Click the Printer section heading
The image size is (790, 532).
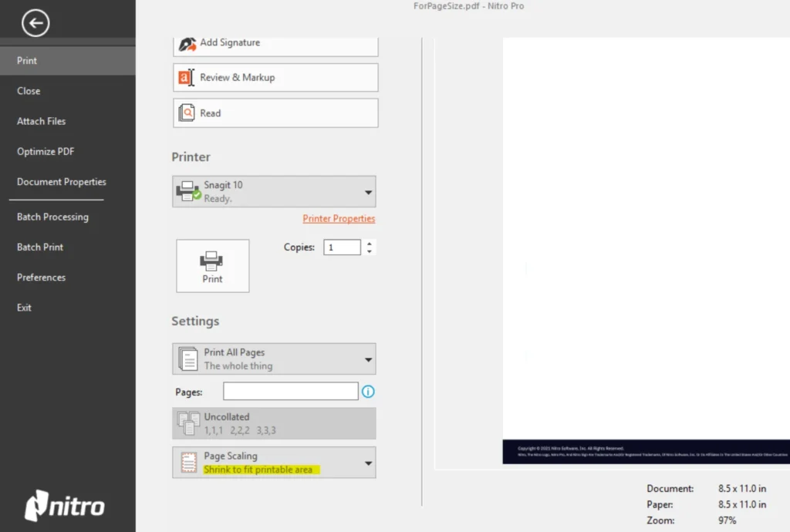(x=191, y=157)
